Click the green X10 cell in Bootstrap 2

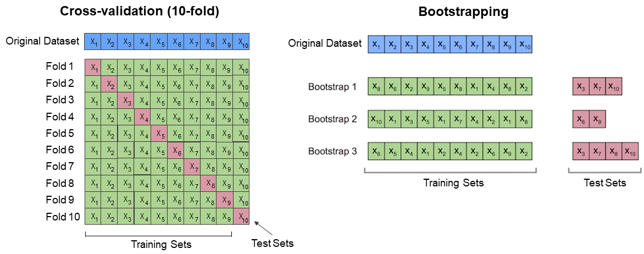376,119
